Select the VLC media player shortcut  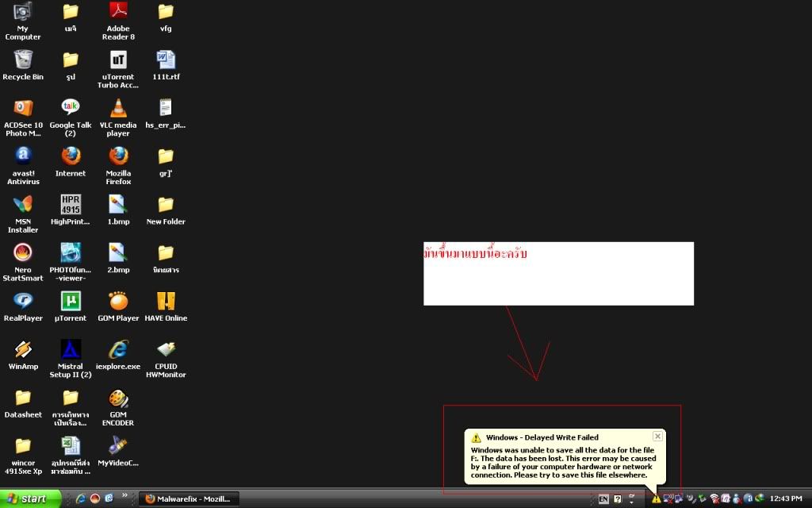point(118,109)
